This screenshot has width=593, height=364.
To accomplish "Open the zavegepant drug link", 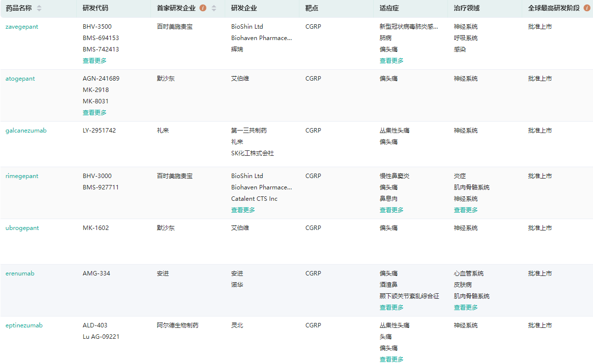I will point(22,27).
